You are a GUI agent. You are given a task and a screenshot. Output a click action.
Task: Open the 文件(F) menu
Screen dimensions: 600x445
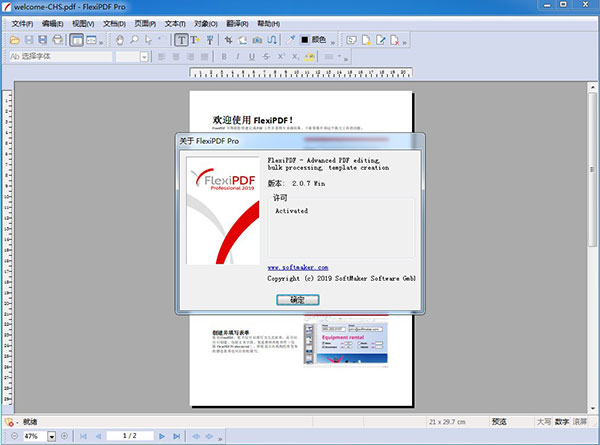22,23
